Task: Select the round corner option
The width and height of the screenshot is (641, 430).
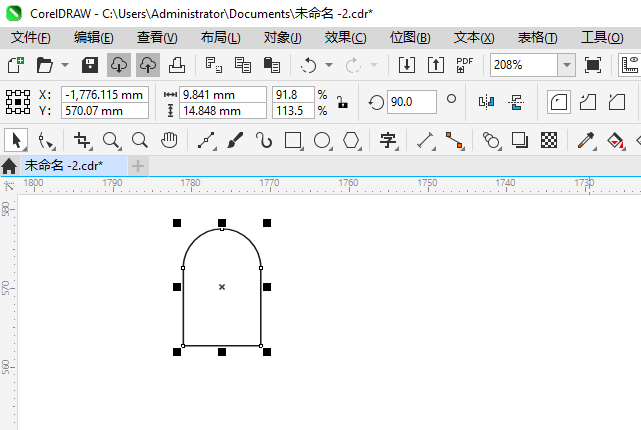Action: (x=560, y=102)
